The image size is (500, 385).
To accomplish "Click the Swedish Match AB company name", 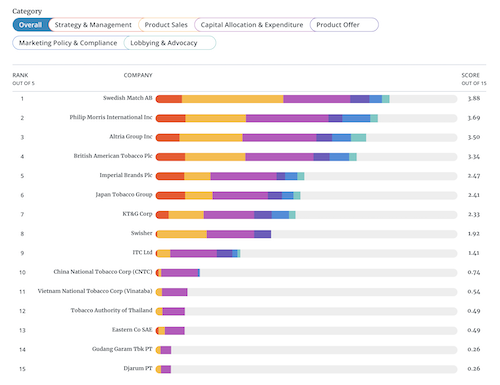I will (x=127, y=98).
